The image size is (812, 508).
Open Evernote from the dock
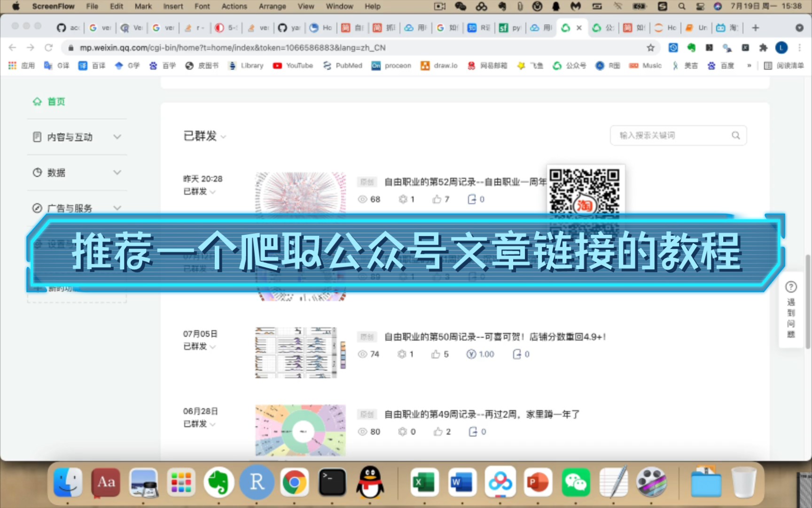219,482
